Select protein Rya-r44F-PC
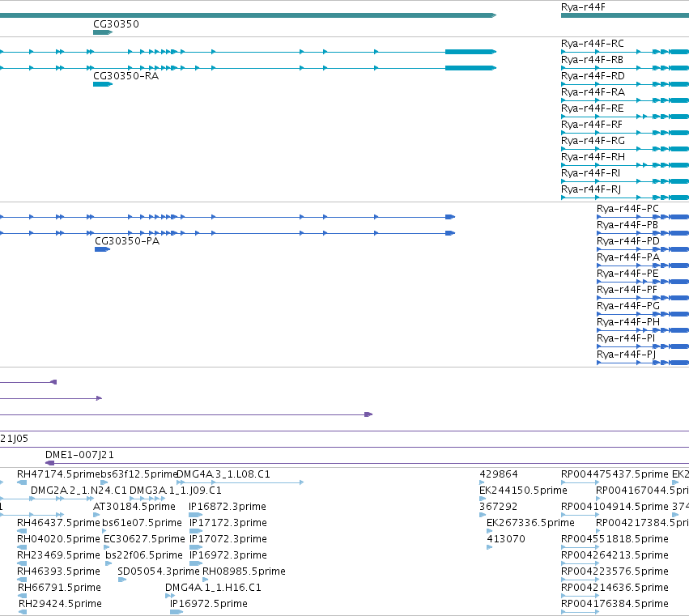Viewport: 689px width, 616px height. [627, 209]
